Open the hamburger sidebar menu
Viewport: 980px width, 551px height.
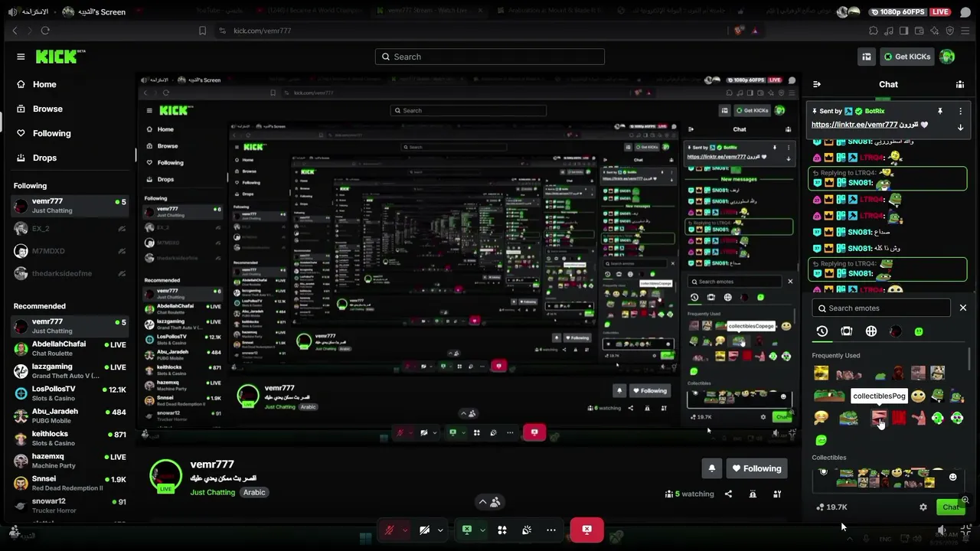tap(21, 57)
